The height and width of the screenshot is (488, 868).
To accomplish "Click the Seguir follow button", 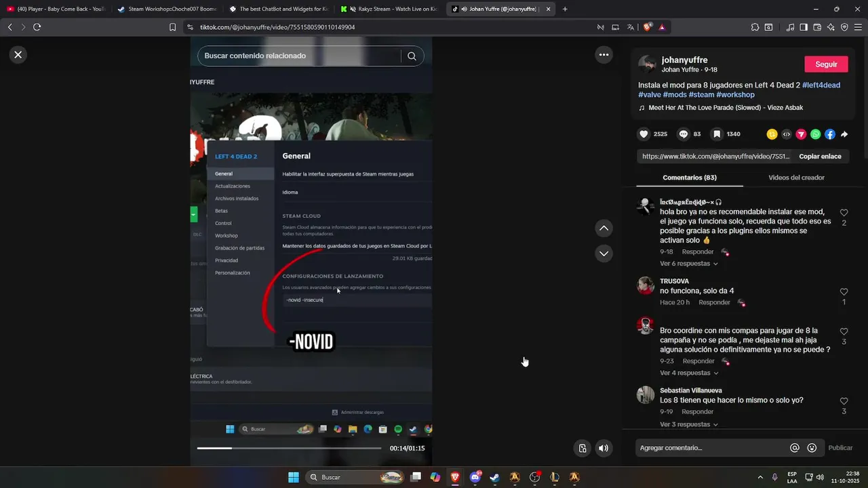I will coord(826,64).
